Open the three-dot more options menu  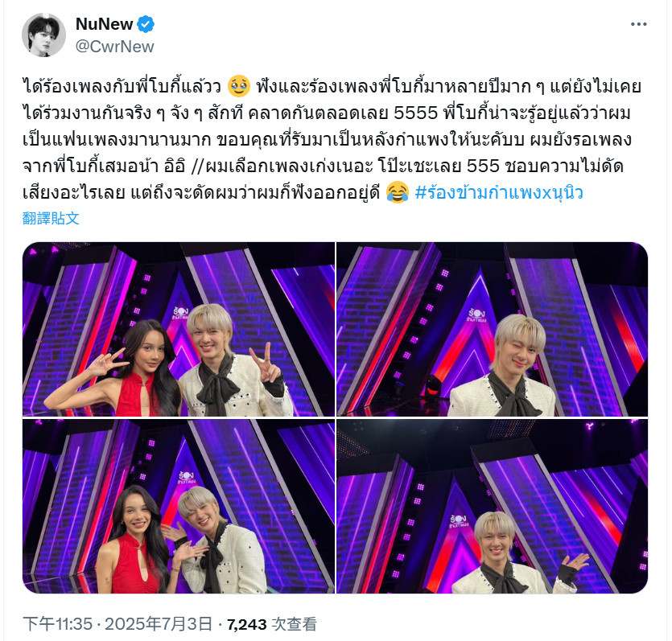click(638, 24)
